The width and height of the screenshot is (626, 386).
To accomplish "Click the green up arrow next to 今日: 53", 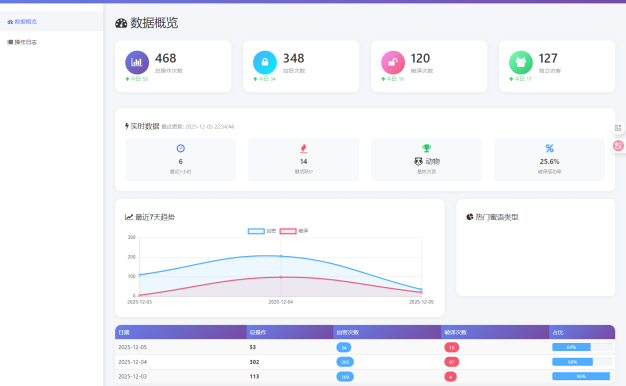I will pos(127,79).
